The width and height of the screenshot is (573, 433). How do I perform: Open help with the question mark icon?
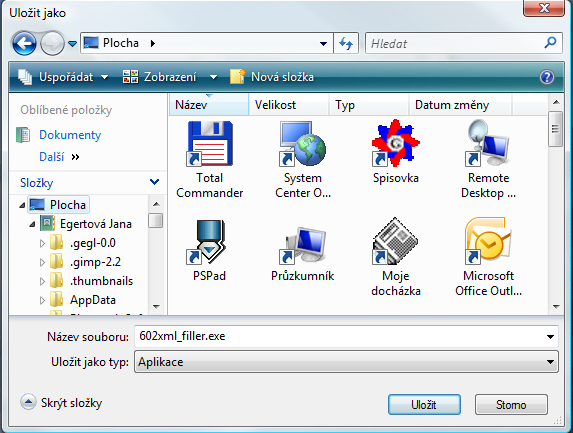pos(547,77)
